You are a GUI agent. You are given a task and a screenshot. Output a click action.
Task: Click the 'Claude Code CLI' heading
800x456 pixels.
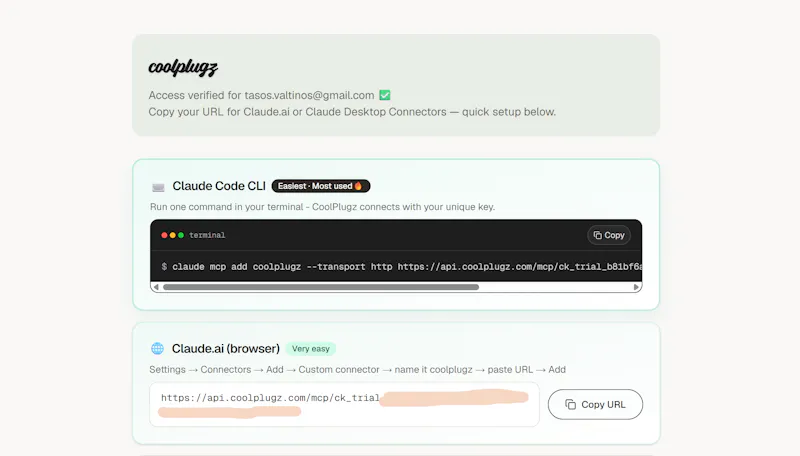(x=219, y=186)
